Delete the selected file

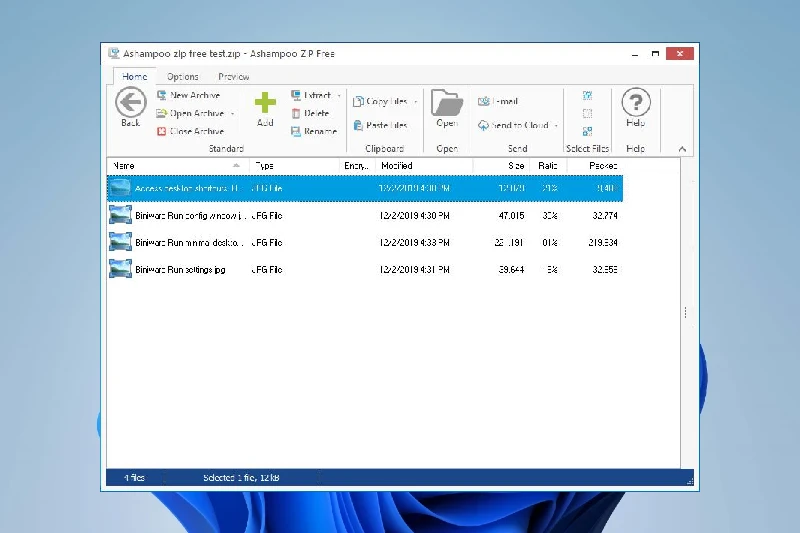click(310, 113)
